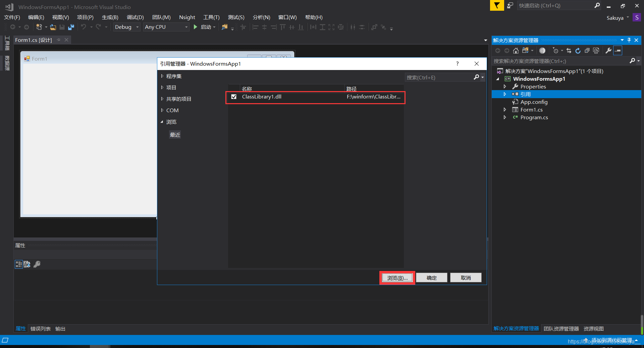The width and height of the screenshot is (644, 348).
Task: Click the alphabetical sort icon in Properties
Action: click(27, 264)
